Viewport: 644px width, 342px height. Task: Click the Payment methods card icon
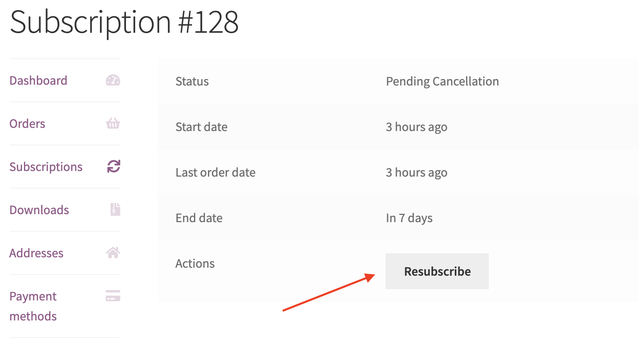(113, 296)
